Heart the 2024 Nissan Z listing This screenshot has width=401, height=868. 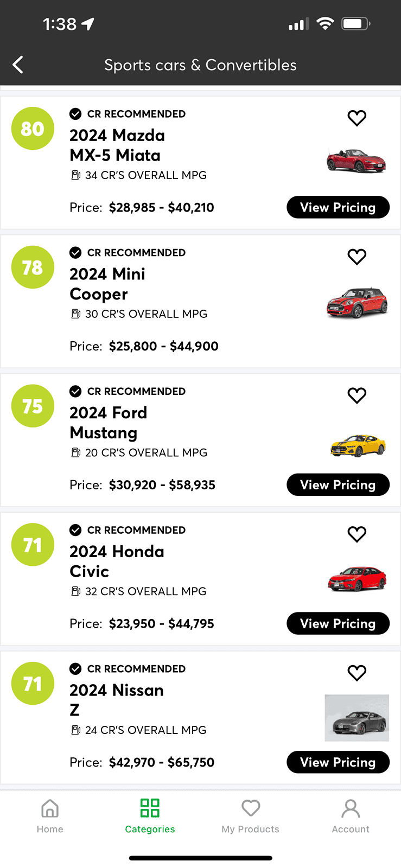coord(357,673)
